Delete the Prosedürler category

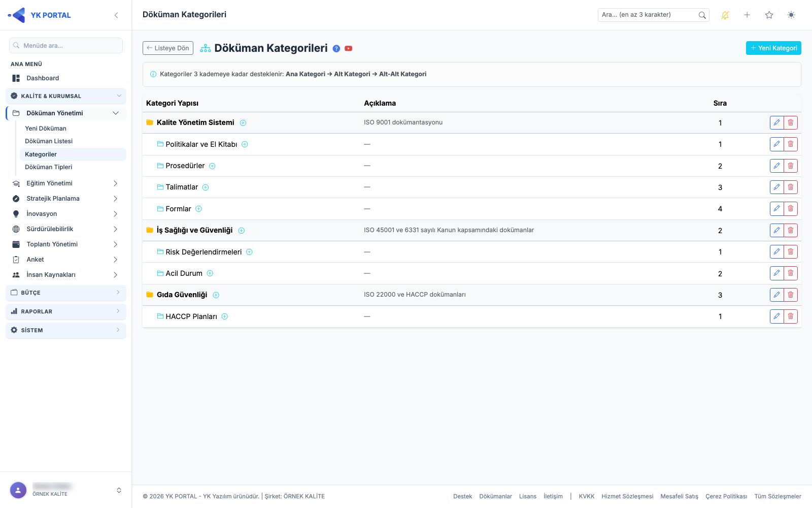(791, 166)
